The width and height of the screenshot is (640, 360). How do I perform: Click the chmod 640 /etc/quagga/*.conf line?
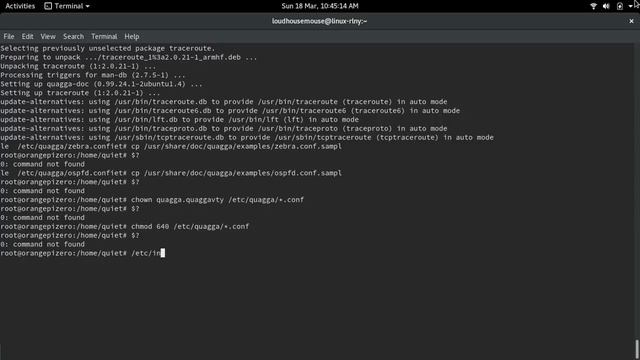[x=124, y=227]
